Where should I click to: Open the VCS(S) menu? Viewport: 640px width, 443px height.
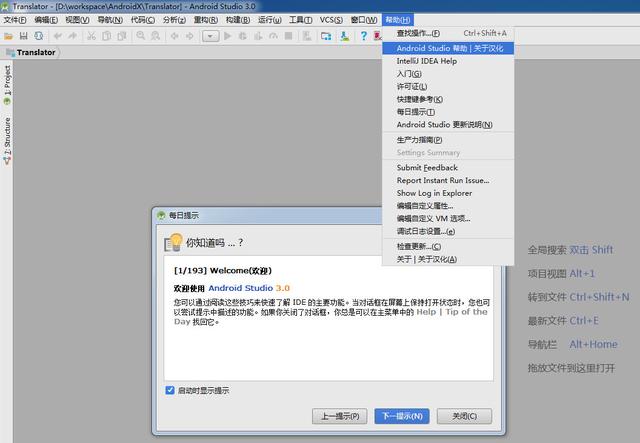[x=331, y=20]
